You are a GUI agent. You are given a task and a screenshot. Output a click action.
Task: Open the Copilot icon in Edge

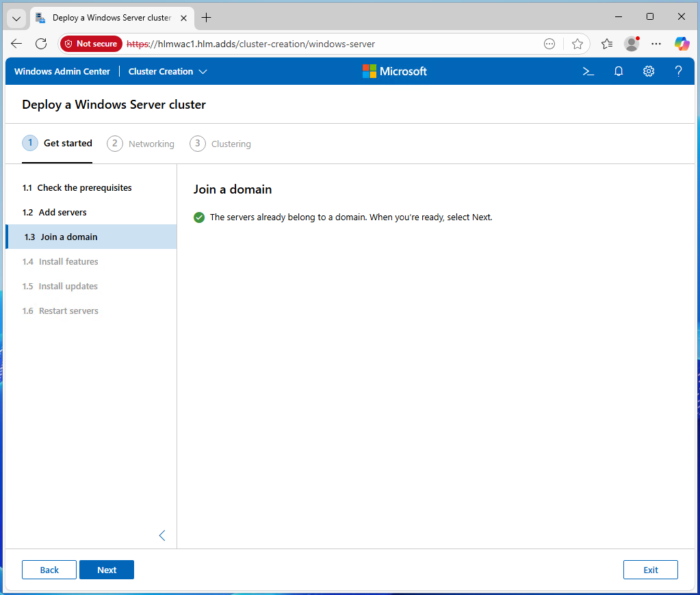[x=682, y=44]
